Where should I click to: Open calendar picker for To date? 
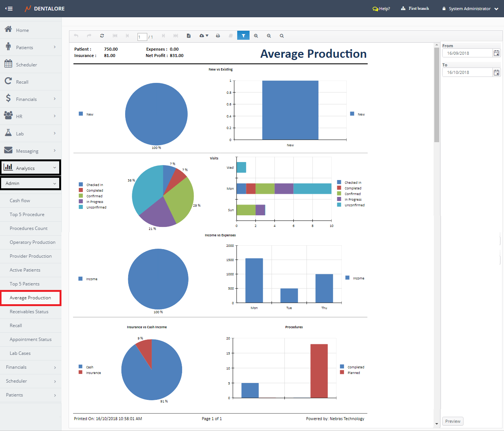[x=497, y=72]
